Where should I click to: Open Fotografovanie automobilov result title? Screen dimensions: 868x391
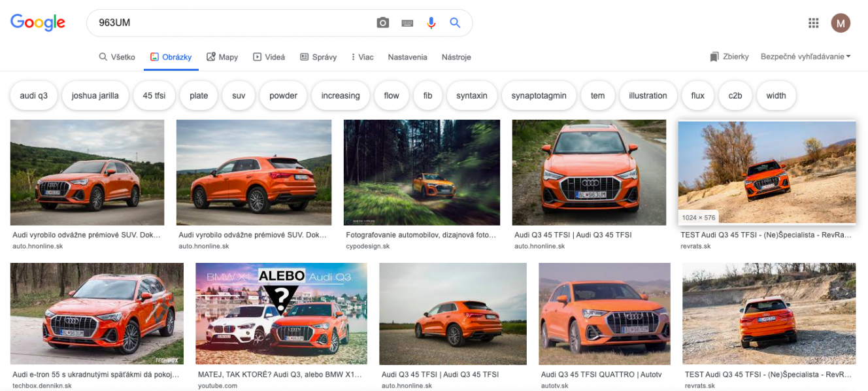(421, 235)
